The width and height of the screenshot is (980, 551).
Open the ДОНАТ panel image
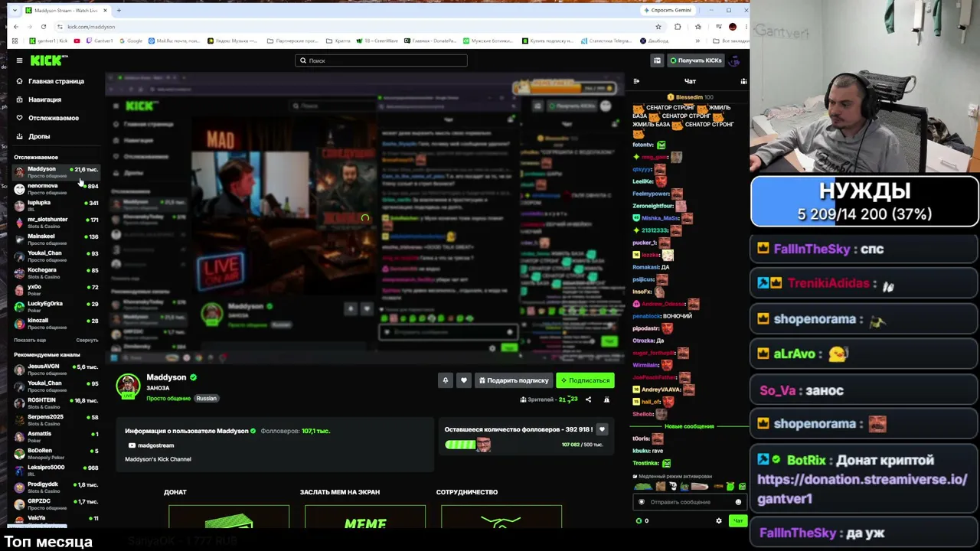coord(229,517)
